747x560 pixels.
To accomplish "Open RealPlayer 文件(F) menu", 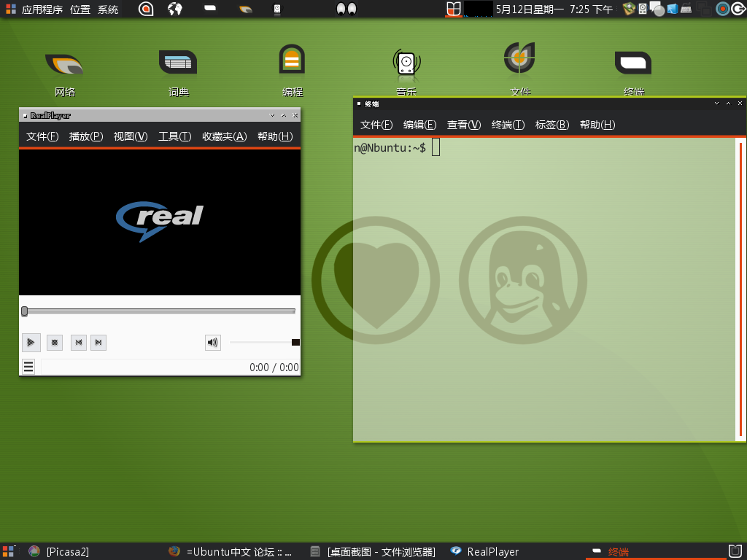I will click(x=42, y=136).
